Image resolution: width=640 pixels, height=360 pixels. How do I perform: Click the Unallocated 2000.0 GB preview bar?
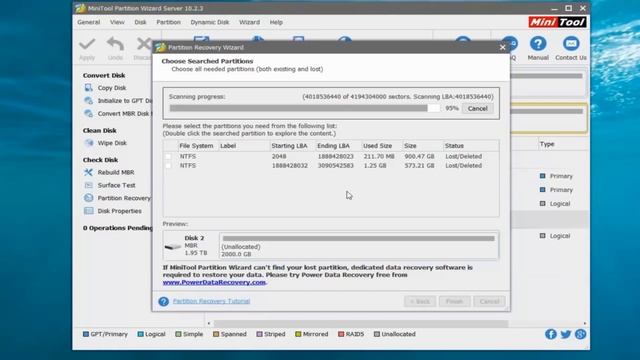click(x=359, y=245)
